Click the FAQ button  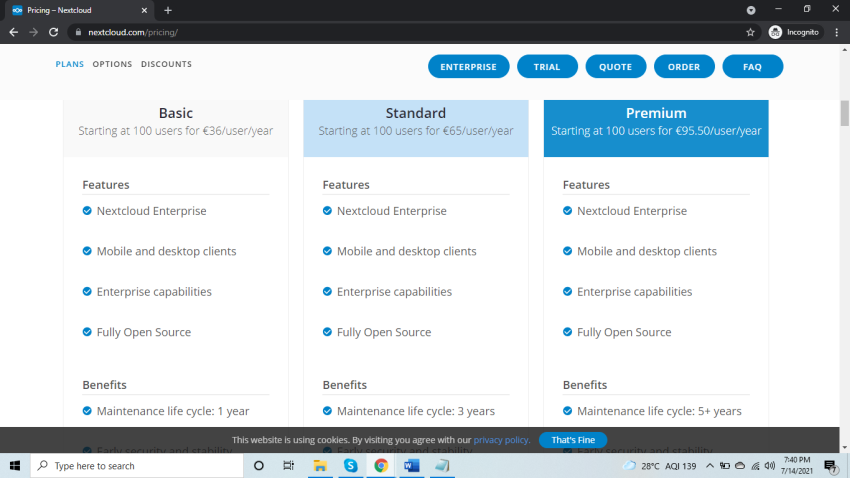click(752, 67)
